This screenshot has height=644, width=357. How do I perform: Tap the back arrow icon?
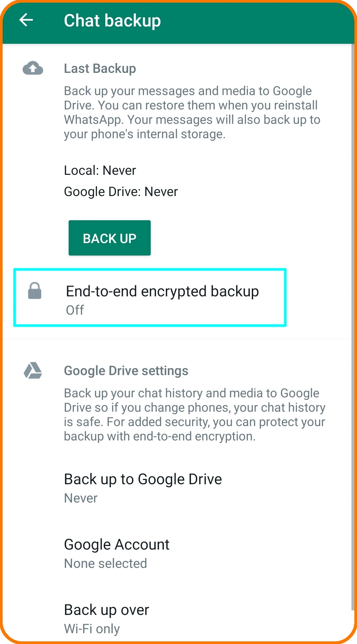[x=26, y=20]
